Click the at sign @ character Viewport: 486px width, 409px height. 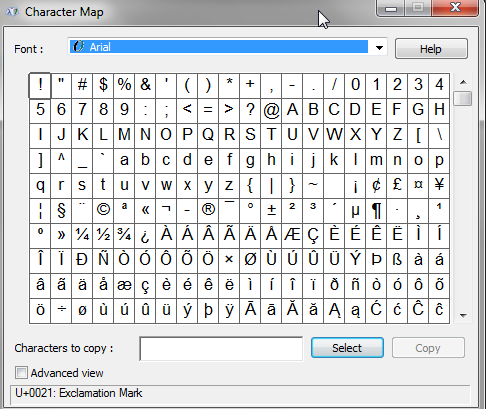[x=271, y=111]
